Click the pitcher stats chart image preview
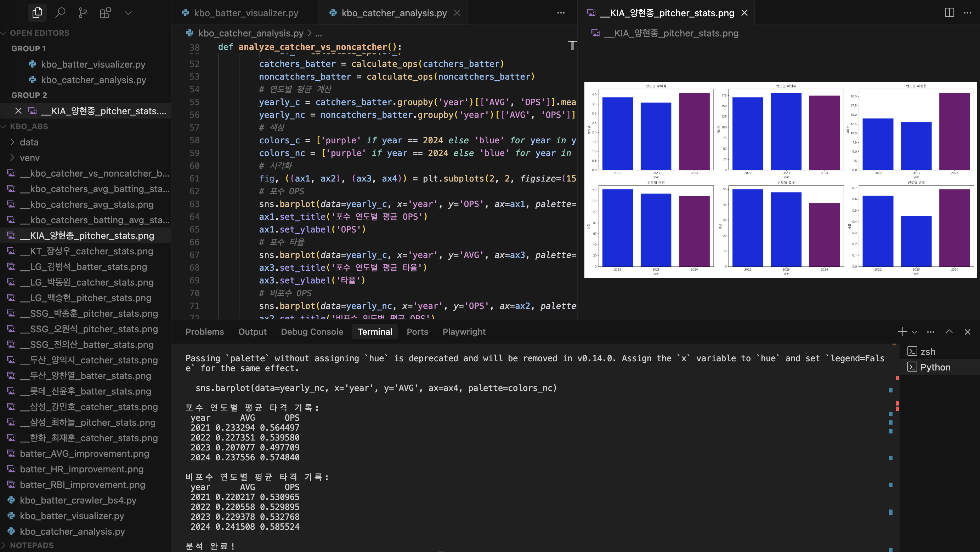The image size is (980, 552). (x=780, y=179)
